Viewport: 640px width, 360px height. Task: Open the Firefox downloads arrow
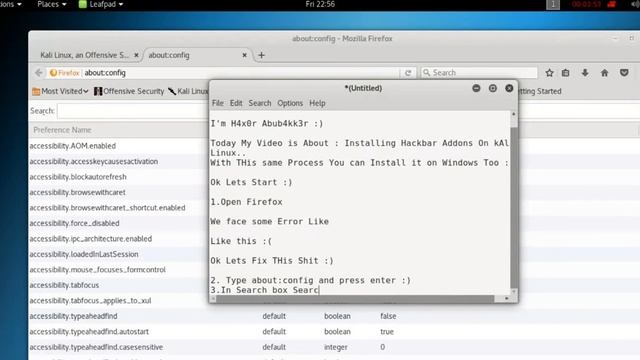585,73
